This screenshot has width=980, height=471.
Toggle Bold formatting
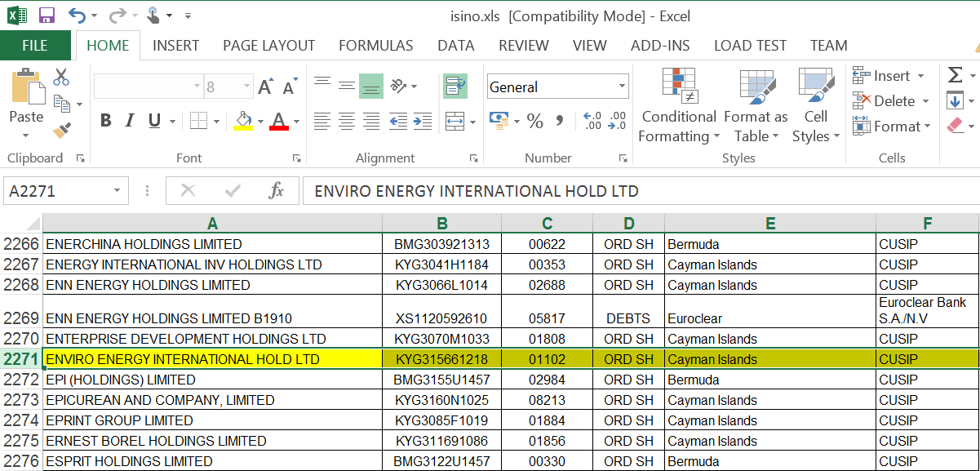tap(105, 122)
